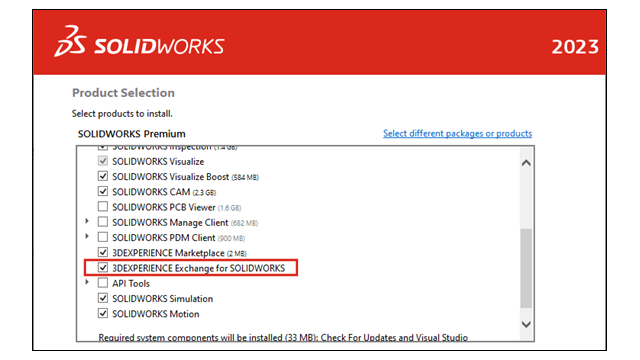The height and width of the screenshot is (360, 640).
Task: Toggle 3DEXPERIENCE Marketplace checkbox
Action: click(103, 252)
